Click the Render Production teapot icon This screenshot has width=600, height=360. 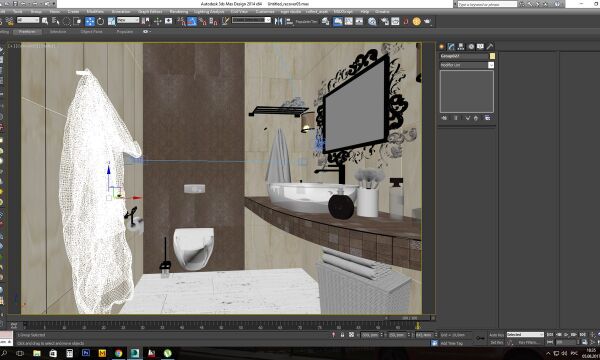point(427,21)
